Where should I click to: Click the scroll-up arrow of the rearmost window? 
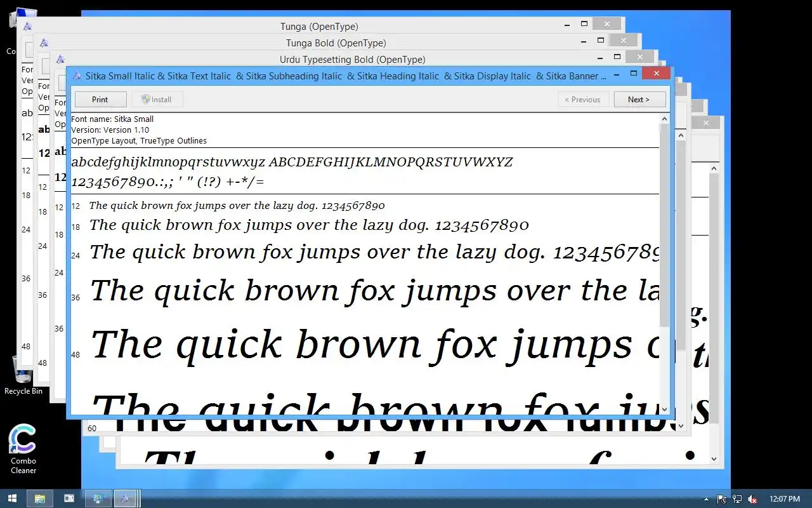coord(714,168)
